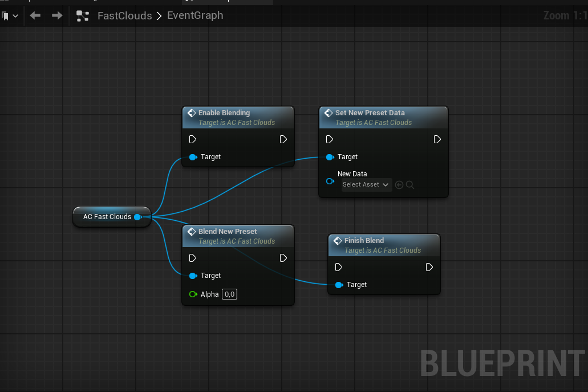Go forward with the right arrow
588x392 pixels.
(x=57, y=15)
